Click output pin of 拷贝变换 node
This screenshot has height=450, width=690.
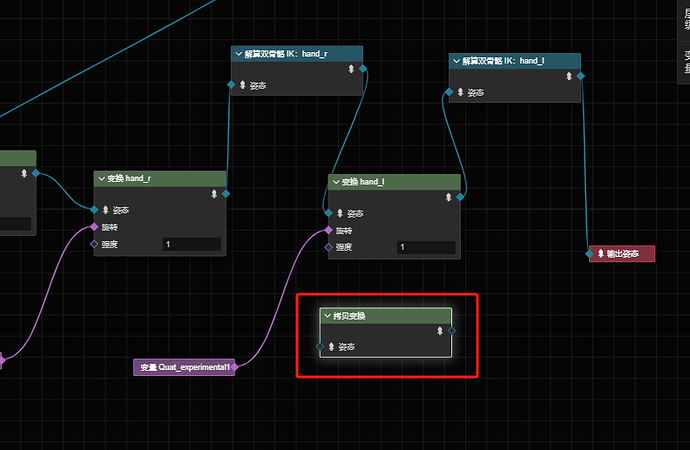451,331
